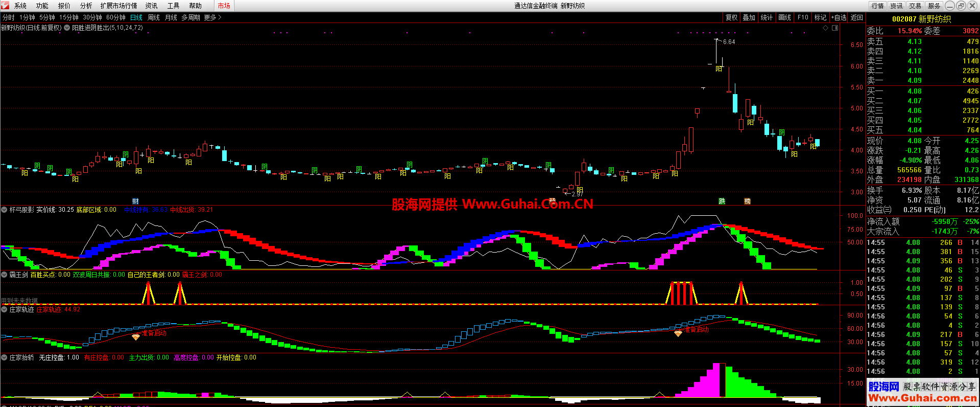This screenshot has width=980, height=407.
Task: Click the 庄家轨迹: 44.92 indicator value
Action: tap(58, 309)
